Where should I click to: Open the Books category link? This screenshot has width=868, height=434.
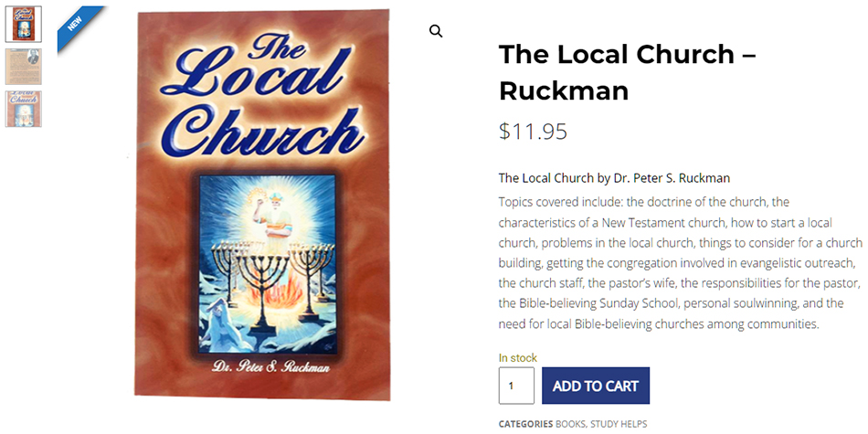[x=570, y=424]
